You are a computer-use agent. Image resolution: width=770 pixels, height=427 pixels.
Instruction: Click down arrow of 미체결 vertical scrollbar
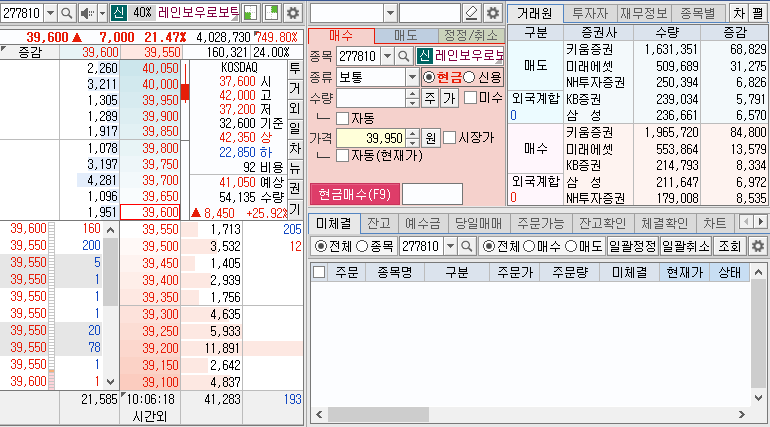[x=758, y=398]
